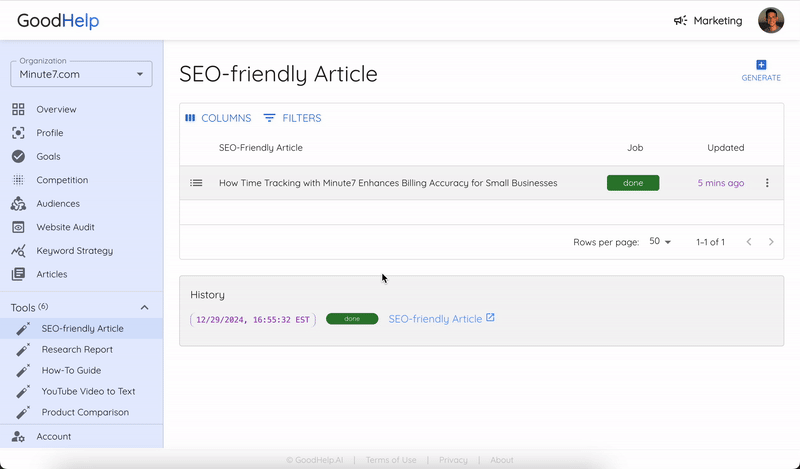This screenshot has height=469, width=800.
Task: Open the Organization Minute7.com dropdown
Action: (81, 74)
